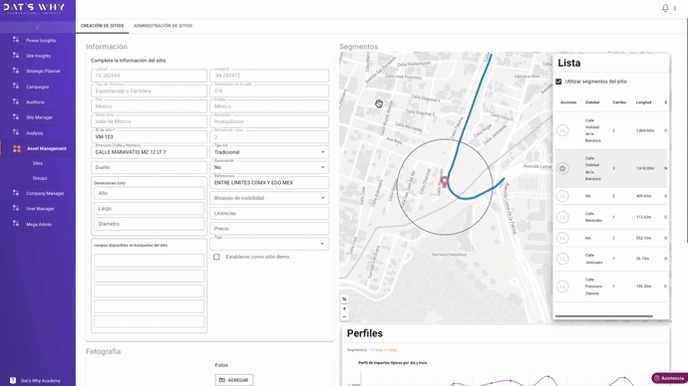Reset map orientation with compass button
688x386 pixels.
tap(344, 299)
